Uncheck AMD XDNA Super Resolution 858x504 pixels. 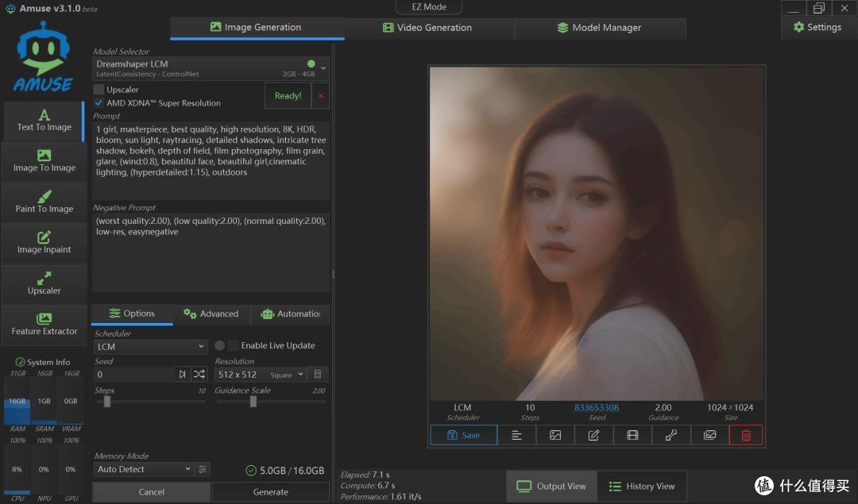tap(99, 102)
